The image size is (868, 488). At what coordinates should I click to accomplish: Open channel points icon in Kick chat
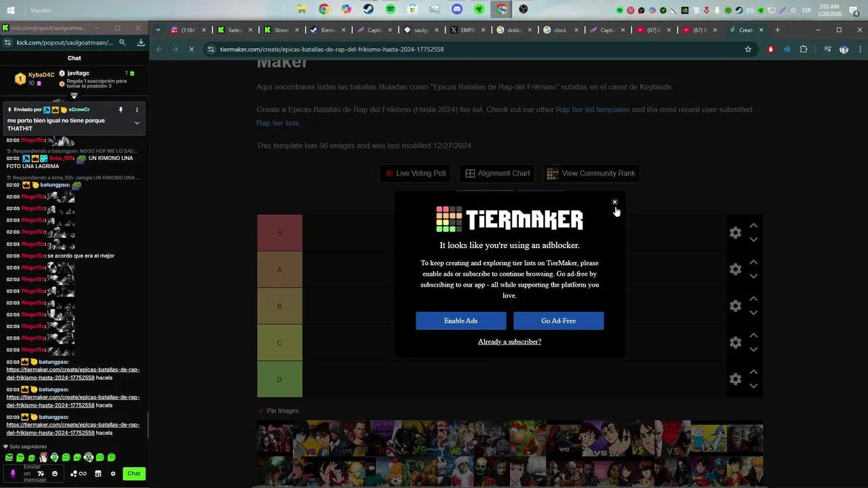(x=78, y=474)
